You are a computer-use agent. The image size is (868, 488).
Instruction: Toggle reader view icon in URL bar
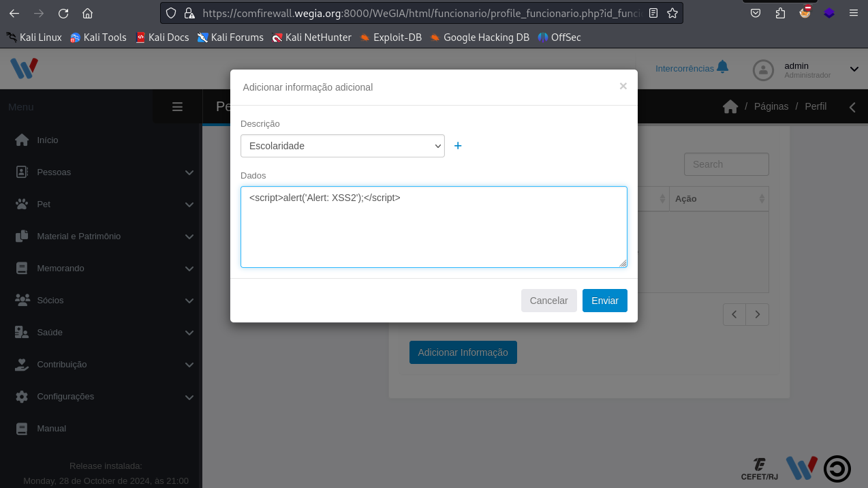tap(653, 13)
